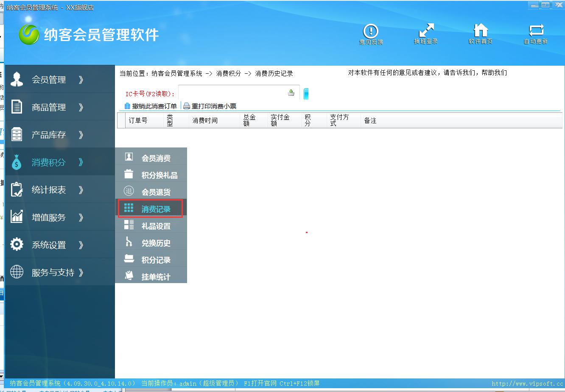
Task: Expand the 商品管理 sidebar section
Action: [49, 107]
